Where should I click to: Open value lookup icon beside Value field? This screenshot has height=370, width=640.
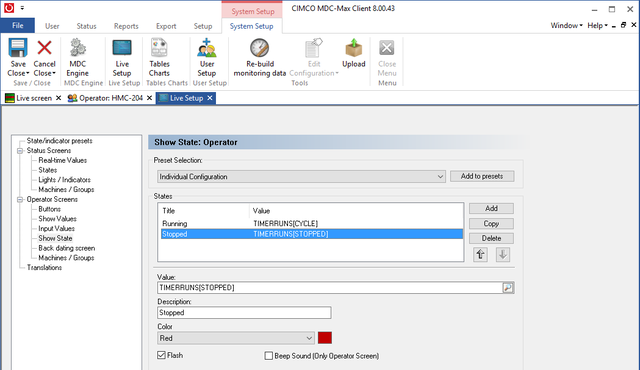coord(508,288)
